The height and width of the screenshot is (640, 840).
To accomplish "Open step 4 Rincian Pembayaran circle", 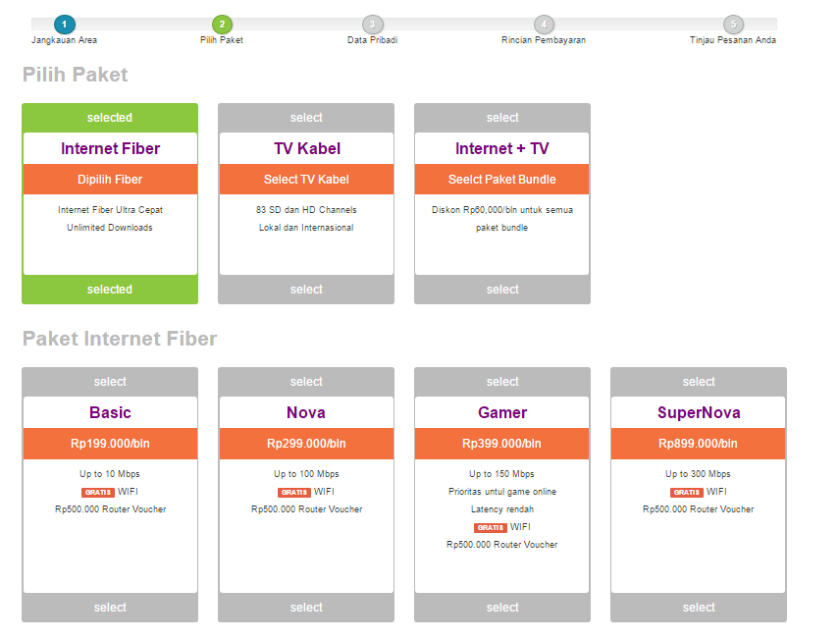I will tap(544, 24).
